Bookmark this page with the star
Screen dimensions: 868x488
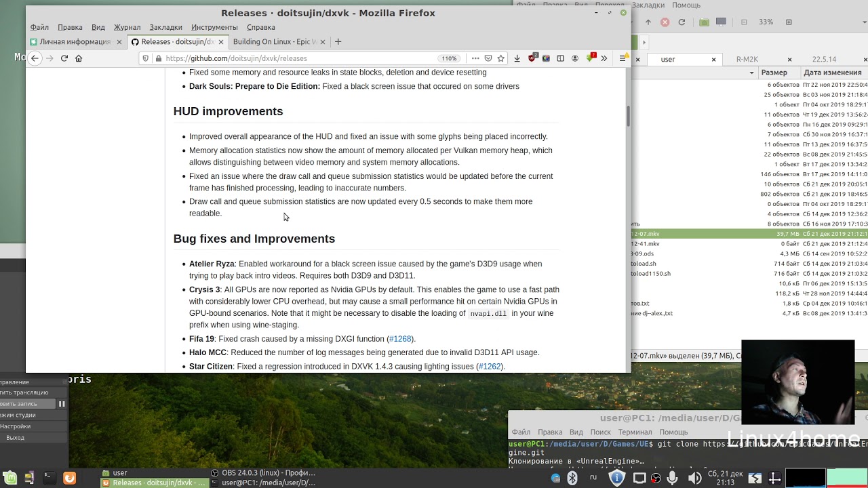tap(501, 58)
